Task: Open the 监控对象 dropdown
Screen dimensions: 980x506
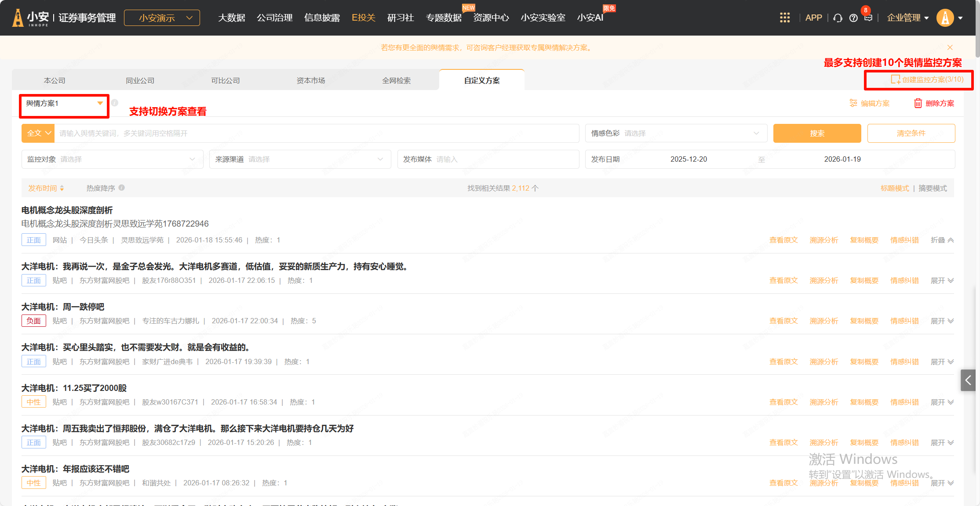Action: click(x=112, y=159)
